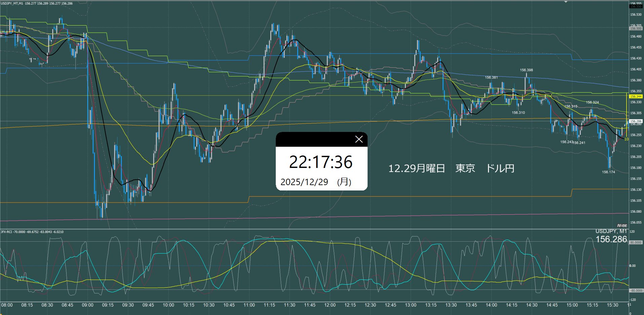
Task: Select the 12.29月曜日 東京 ドル円 text label
Action: 451,168
